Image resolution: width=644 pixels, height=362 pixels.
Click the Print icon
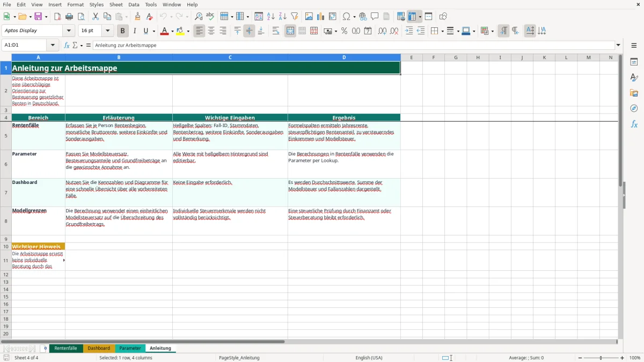pos(69,17)
